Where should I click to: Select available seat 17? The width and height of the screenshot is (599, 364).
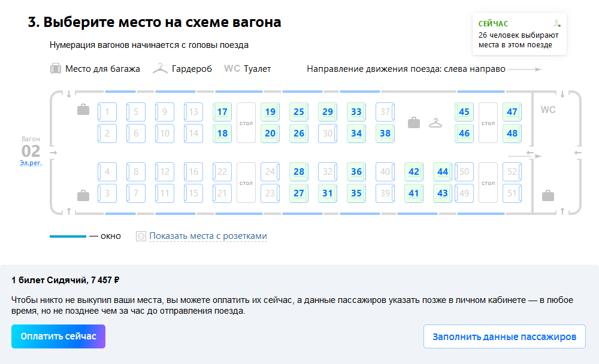coord(222,112)
